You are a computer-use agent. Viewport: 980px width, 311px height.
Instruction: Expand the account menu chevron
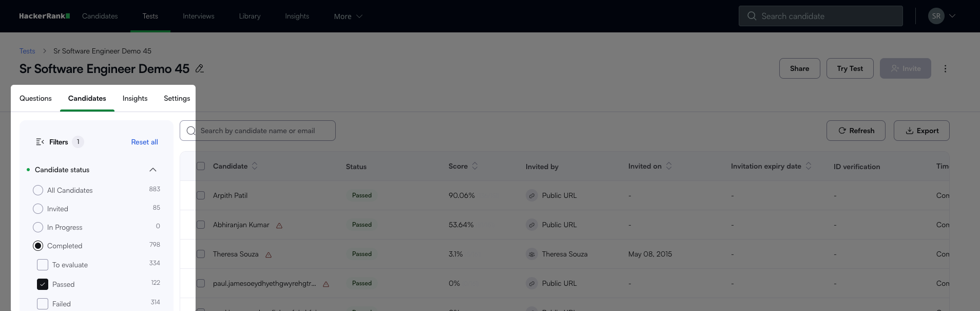coord(952,16)
